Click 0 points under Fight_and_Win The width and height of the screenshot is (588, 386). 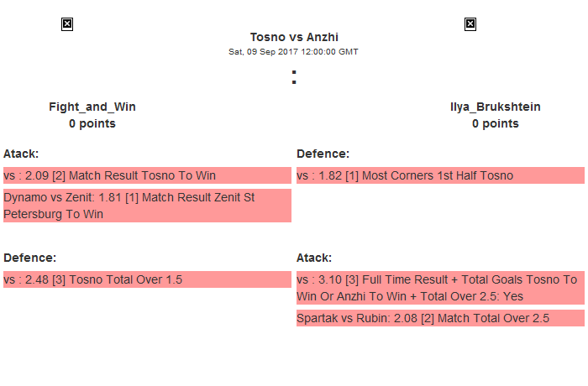coord(92,123)
